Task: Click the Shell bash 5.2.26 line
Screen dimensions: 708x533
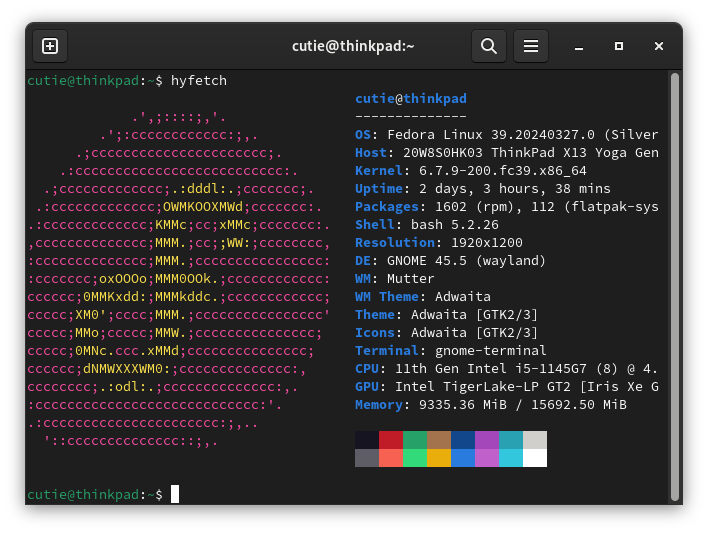Action: point(427,224)
